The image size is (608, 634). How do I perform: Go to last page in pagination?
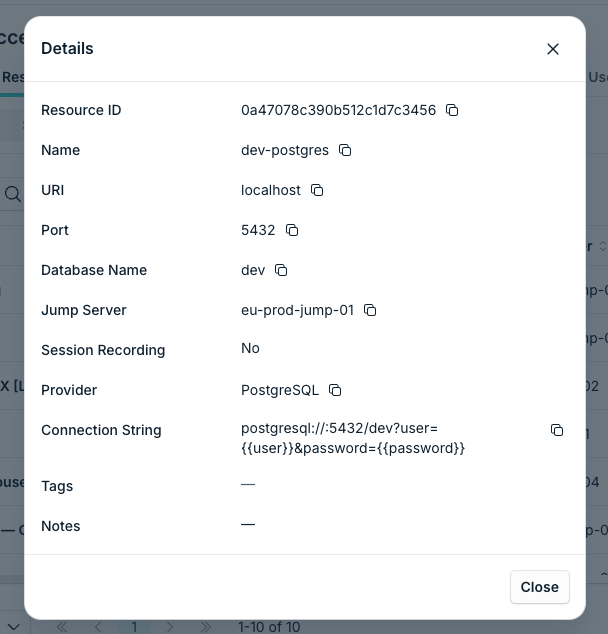(206, 627)
